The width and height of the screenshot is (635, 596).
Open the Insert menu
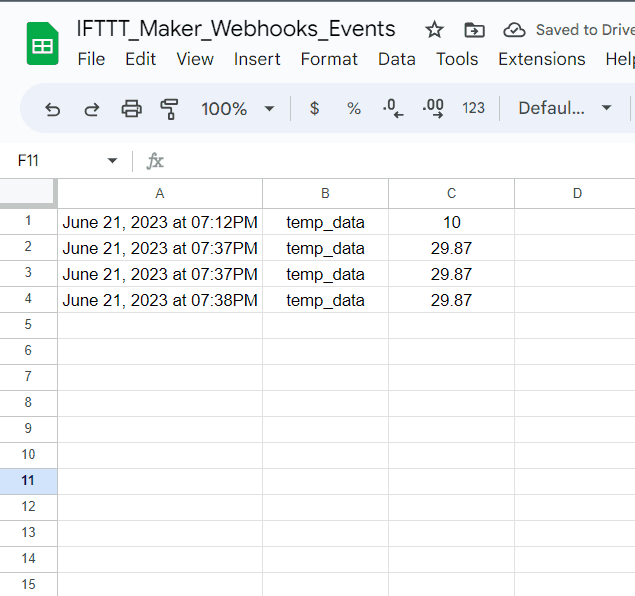[x=257, y=59]
